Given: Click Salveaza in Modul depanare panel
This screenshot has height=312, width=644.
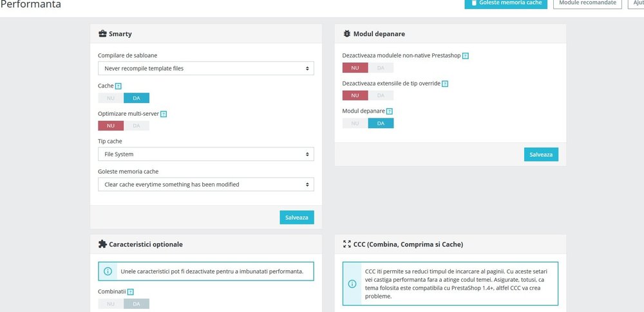Looking at the screenshot, I should 541,154.
